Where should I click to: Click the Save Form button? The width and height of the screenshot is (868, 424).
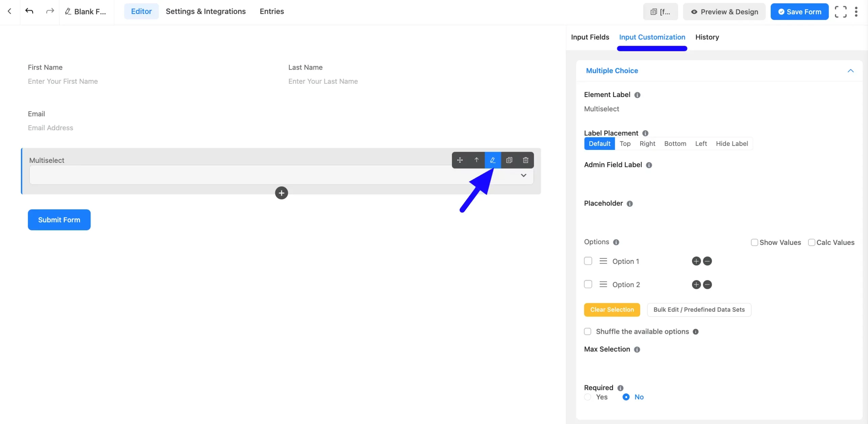[799, 12]
